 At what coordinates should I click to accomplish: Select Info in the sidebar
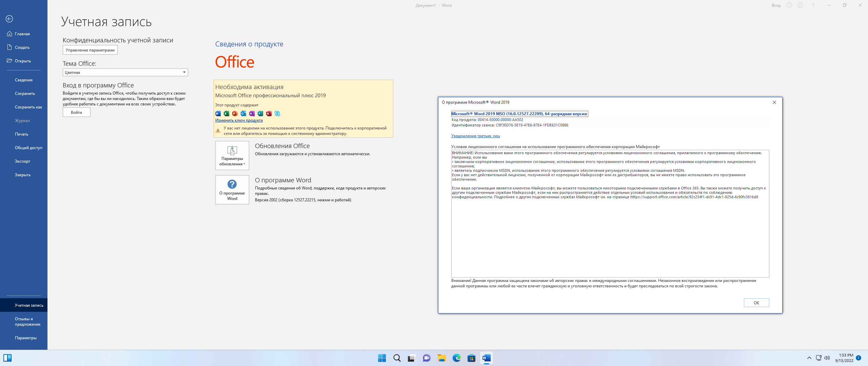24,80
